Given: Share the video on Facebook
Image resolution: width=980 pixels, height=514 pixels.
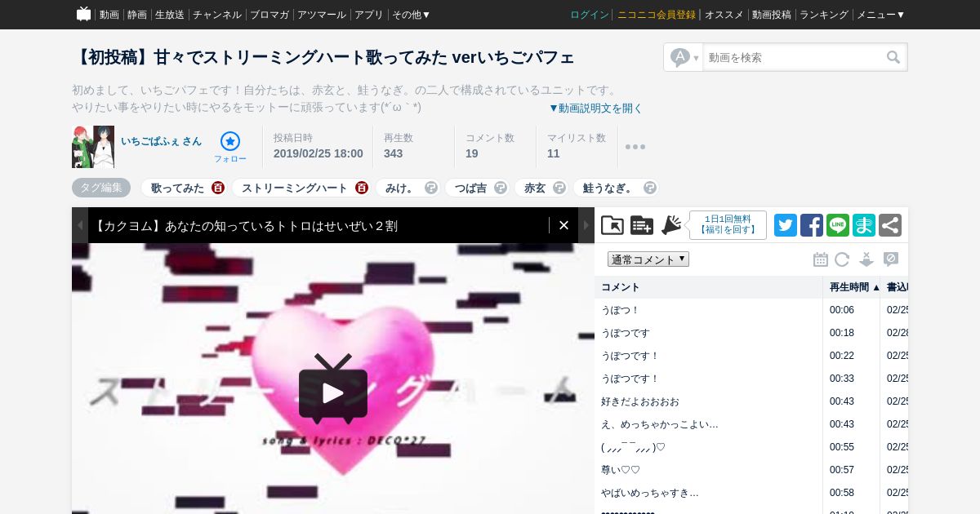Looking at the screenshot, I should click(x=812, y=225).
